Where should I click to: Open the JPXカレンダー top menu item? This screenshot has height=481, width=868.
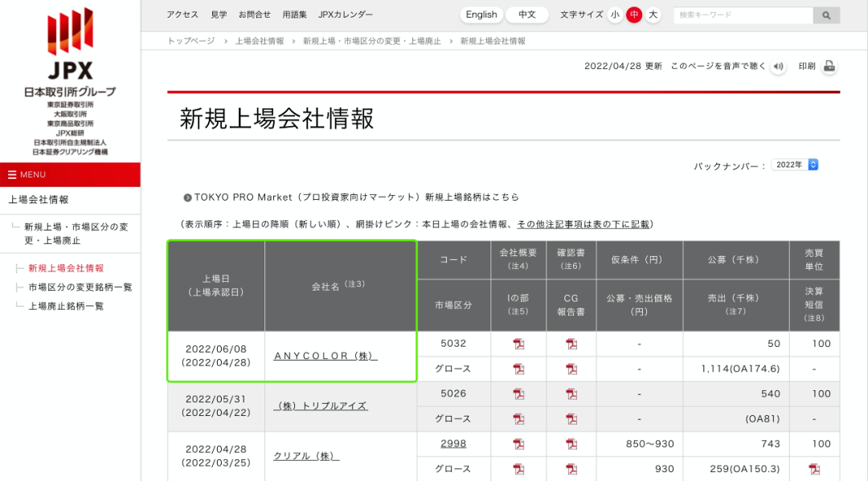click(346, 14)
